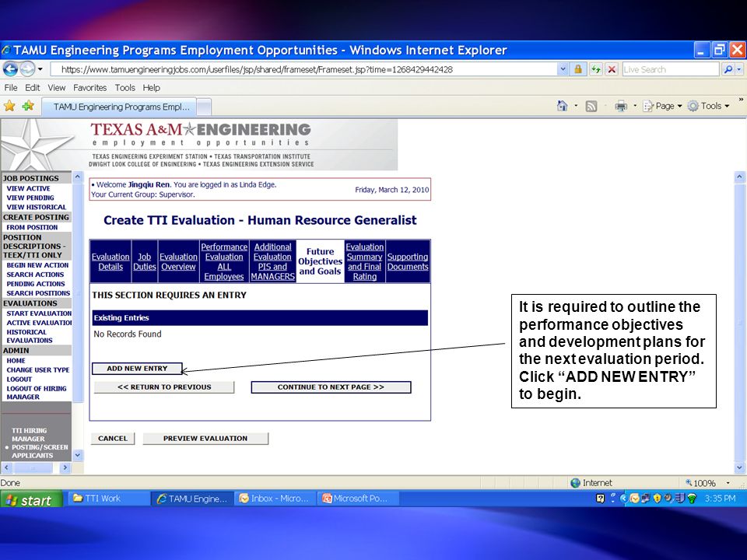The image size is (747, 560).
Task: Open the File menu
Action: click(10, 88)
